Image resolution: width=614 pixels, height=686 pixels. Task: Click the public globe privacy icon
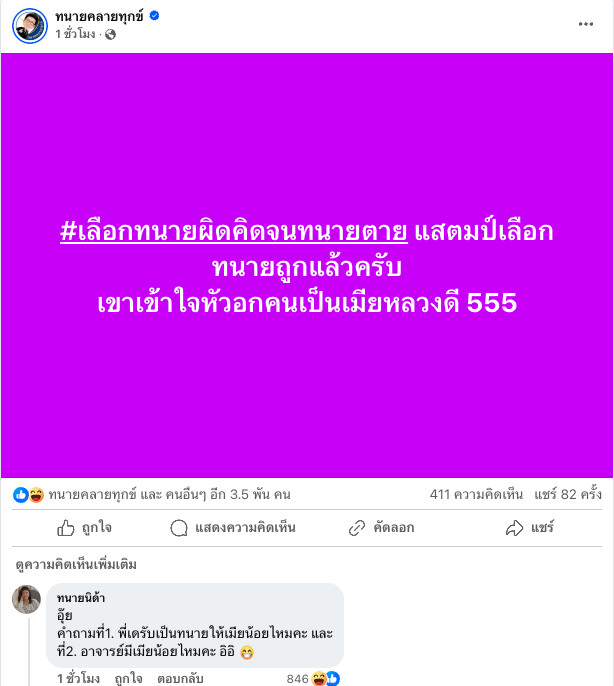tap(110, 35)
